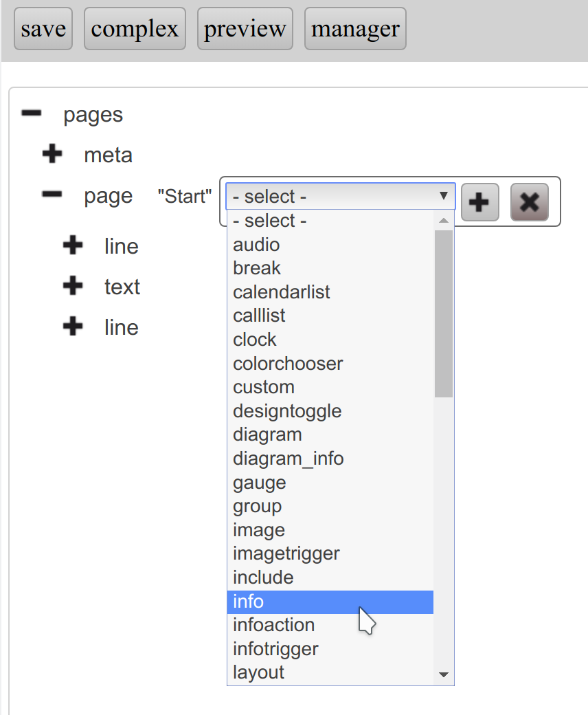Click the X remove-element icon button
This screenshot has width=588, height=715.
[x=529, y=202]
